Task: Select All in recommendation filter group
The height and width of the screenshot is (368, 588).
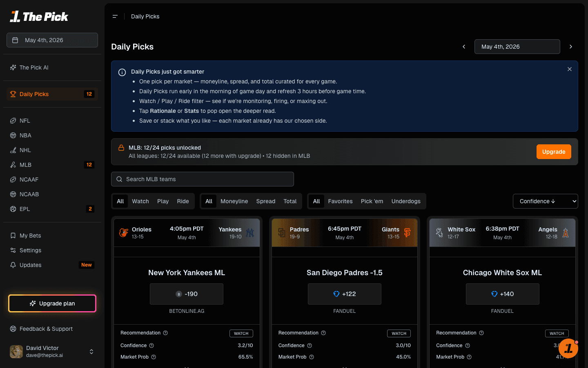Action: [x=120, y=201]
